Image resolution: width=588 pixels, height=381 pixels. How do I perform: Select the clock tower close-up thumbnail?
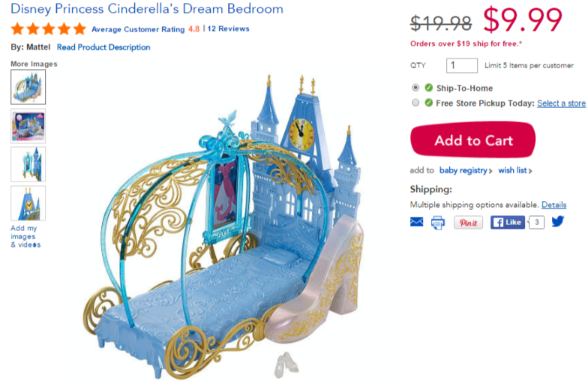28,203
